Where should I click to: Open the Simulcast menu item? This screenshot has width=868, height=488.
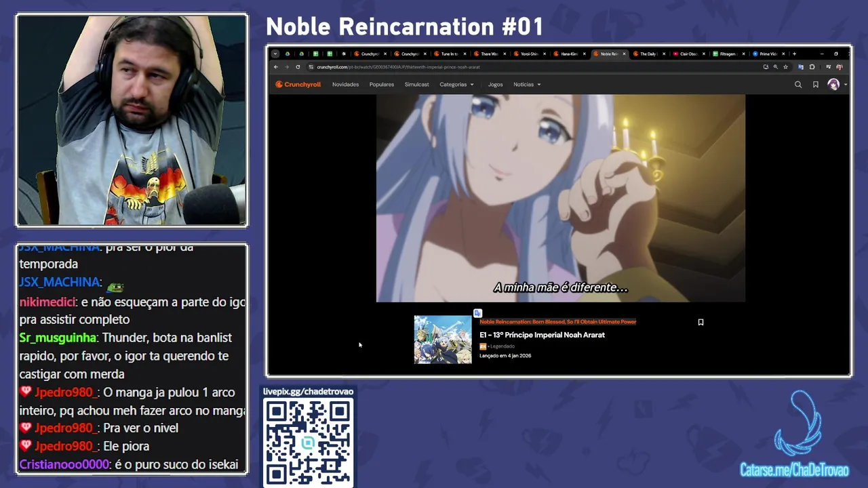pos(416,85)
